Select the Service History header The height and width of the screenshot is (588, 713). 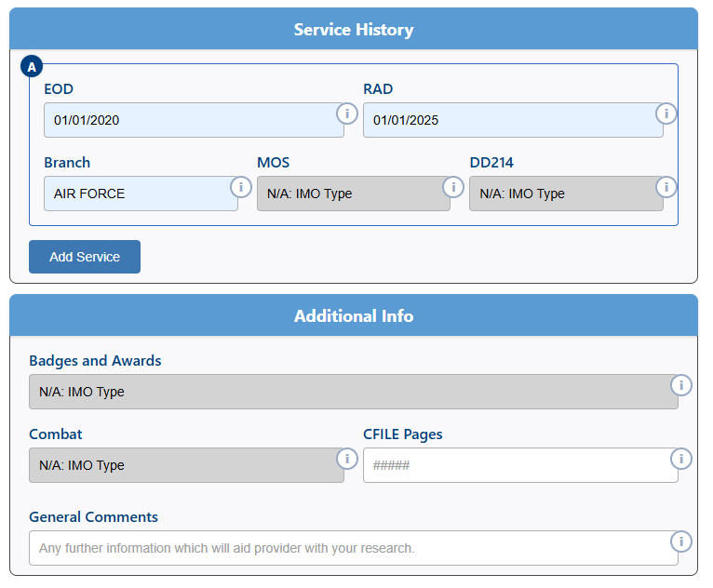click(354, 29)
